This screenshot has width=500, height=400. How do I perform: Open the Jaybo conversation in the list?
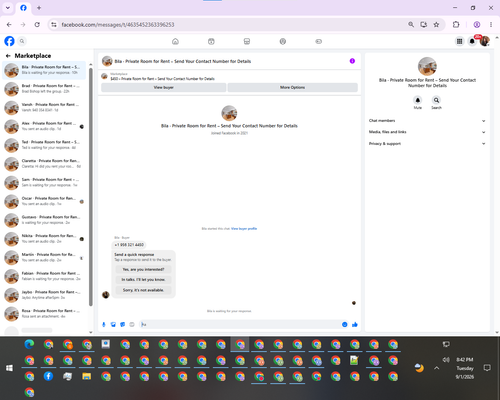(x=44, y=295)
